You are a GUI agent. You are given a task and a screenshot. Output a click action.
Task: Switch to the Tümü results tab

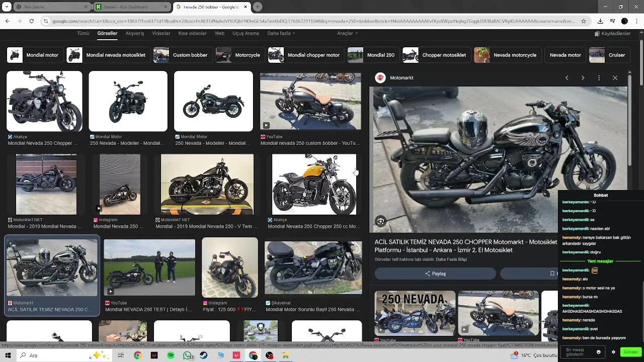(x=83, y=34)
